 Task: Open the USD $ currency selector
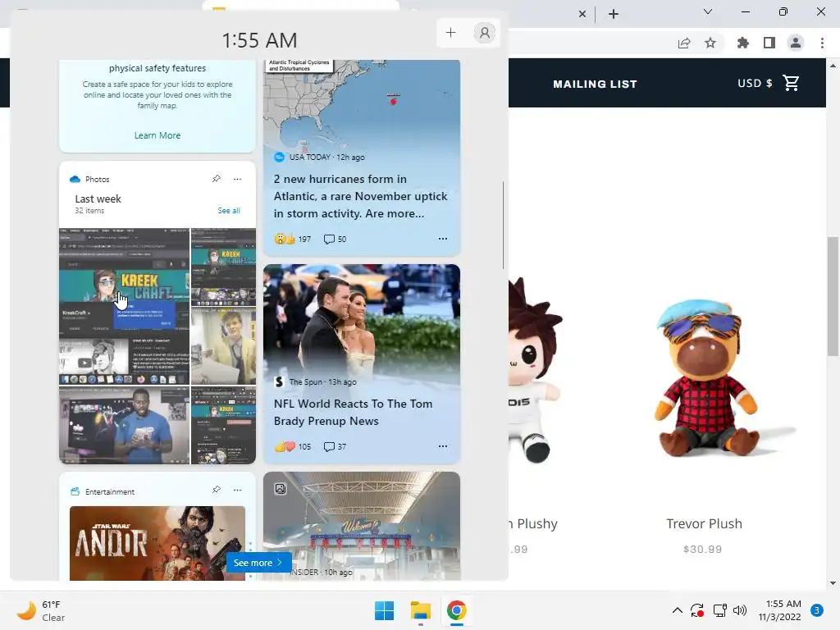click(755, 83)
